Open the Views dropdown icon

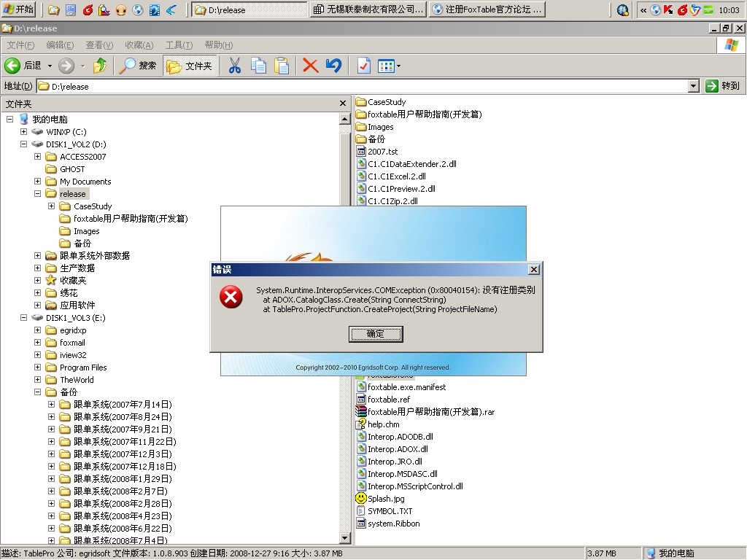[389, 66]
